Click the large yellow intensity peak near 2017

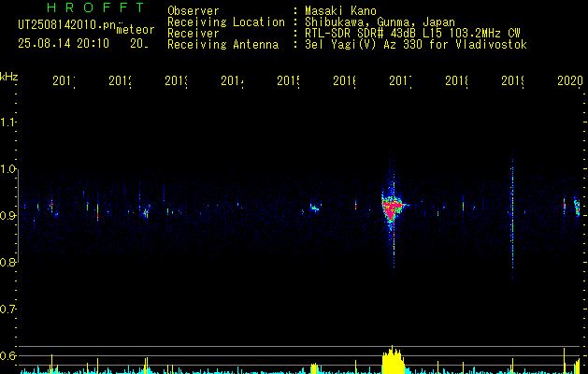[x=393, y=359]
